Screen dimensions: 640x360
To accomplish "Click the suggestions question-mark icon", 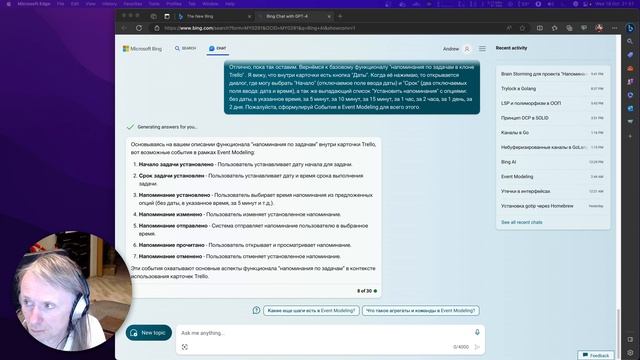I will (x=256, y=310).
